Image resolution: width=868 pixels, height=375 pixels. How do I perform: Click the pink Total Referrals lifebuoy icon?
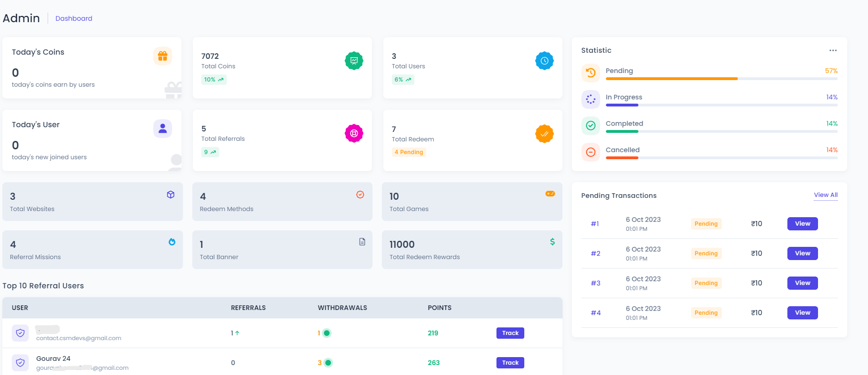click(354, 133)
